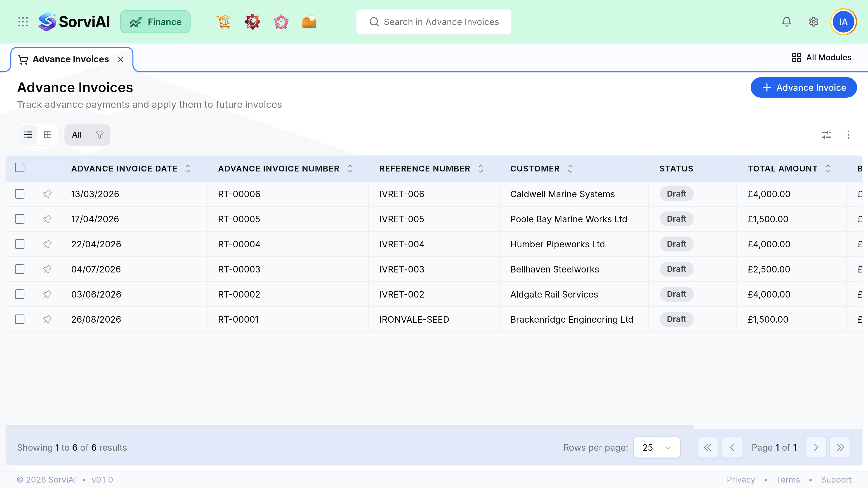Screen dimensions: 868x488
Task: Open the Privacy link
Action: (741, 480)
